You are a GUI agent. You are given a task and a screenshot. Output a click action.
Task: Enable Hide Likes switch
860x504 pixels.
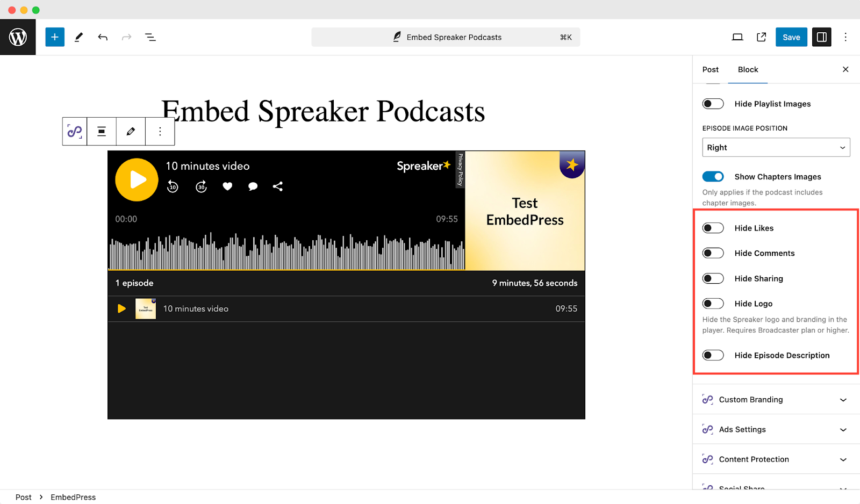click(713, 228)
